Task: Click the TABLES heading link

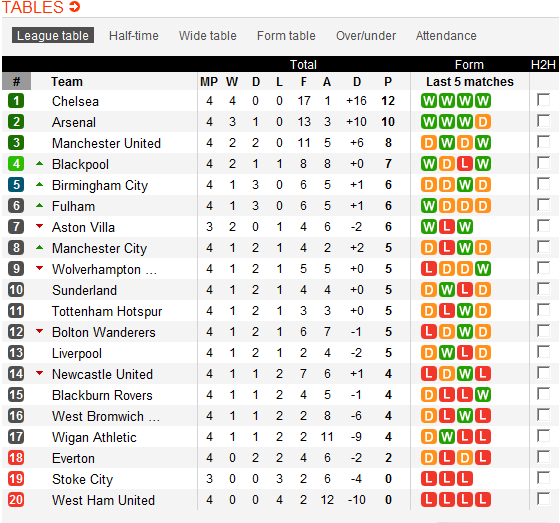Action: click(x=32, y=7)
